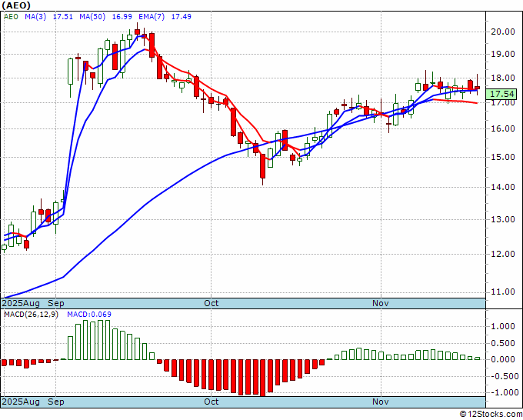The height and width of the screenshot is (420, 523).
Task: Click Nov on the MACD panel's time axis
Action: 381,402
